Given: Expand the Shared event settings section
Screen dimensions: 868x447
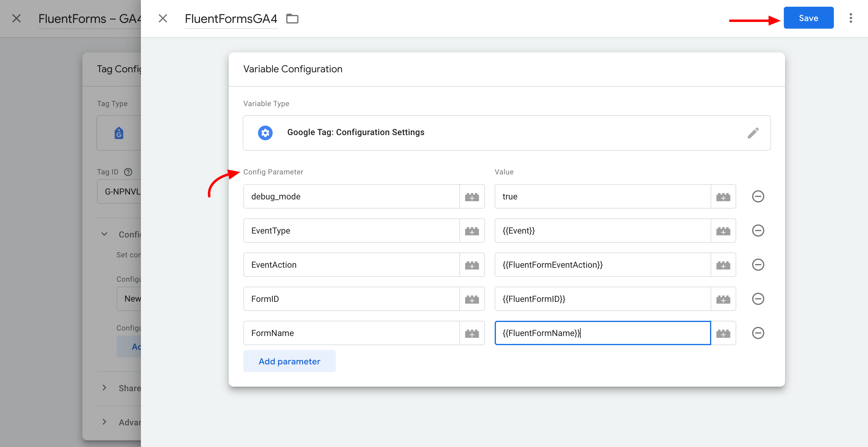Looking at the screenshot, I should (x=104, y=388).
